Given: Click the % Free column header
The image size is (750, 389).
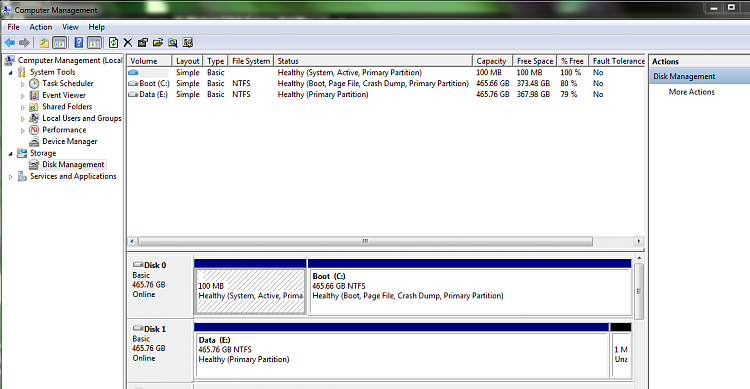Looking at the screenshot, I should [573, 61].
